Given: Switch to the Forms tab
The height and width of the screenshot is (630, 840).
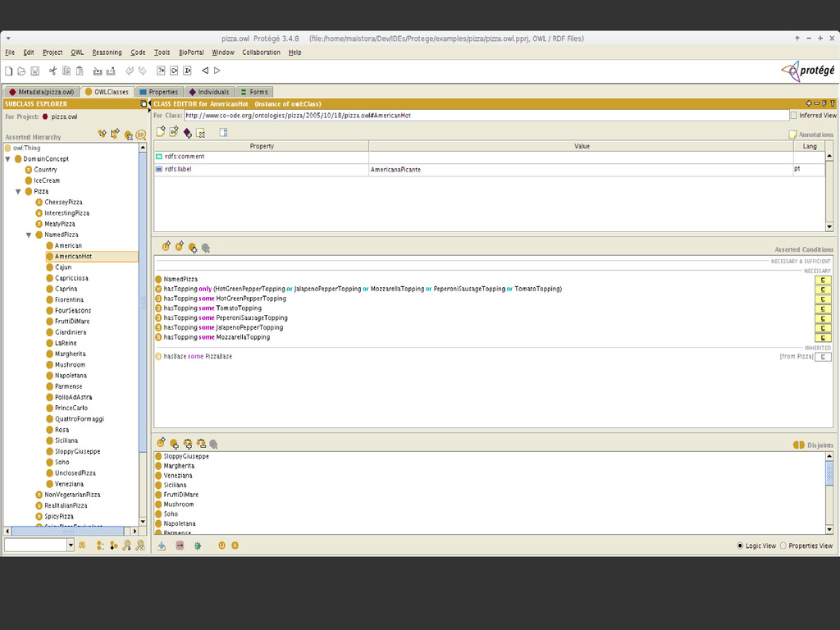Looking at the screenshot, I should (x=254, y=92).
